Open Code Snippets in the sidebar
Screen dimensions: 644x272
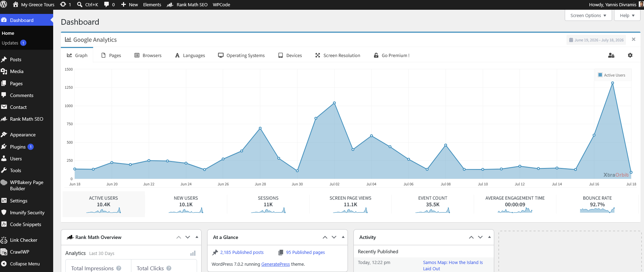click(x=26, y=224)
